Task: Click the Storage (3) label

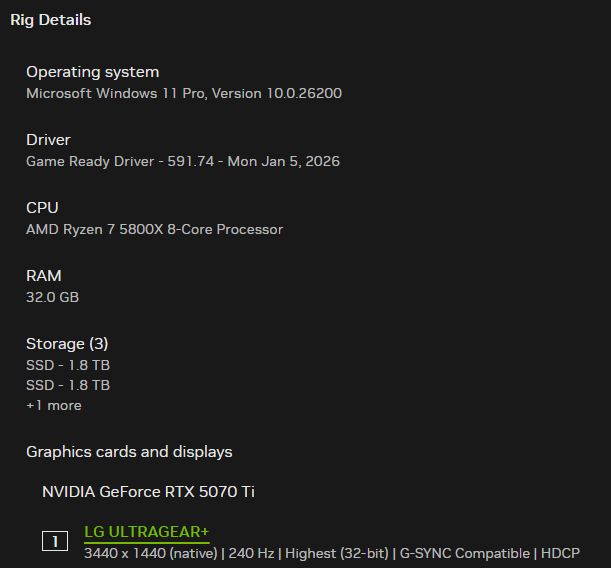Action: pyautogui.click(x=67, y=344)
